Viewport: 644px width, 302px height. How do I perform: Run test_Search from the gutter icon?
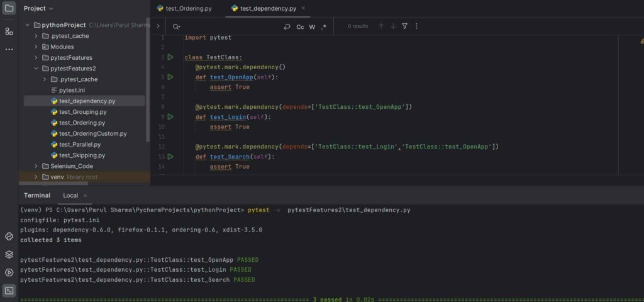click(x=170, y=157)
